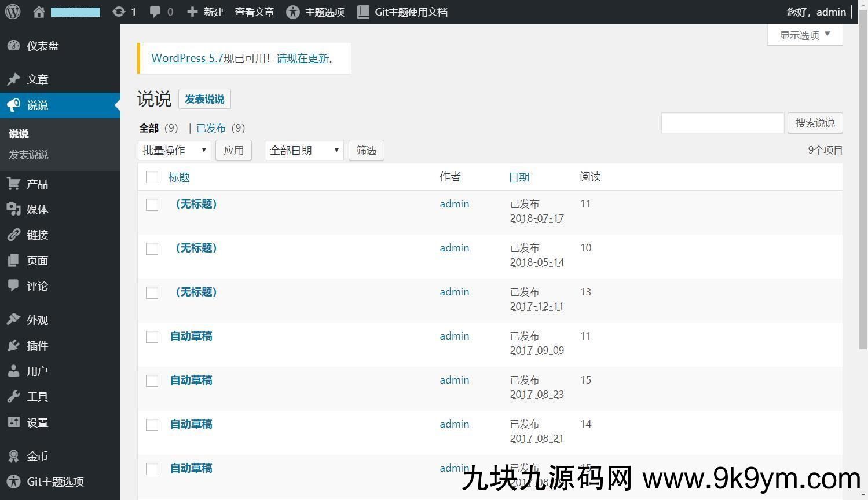This screenshot has width=868, height=500.
Task: Click the 产品 shopping cart icon
Action: [x=13, y=184]
